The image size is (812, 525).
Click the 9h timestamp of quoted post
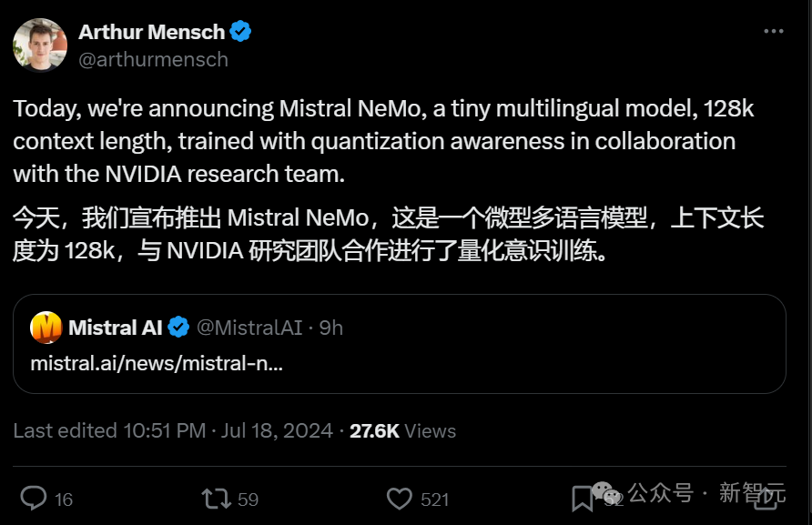pyautogui.click(x=331, y=328)
